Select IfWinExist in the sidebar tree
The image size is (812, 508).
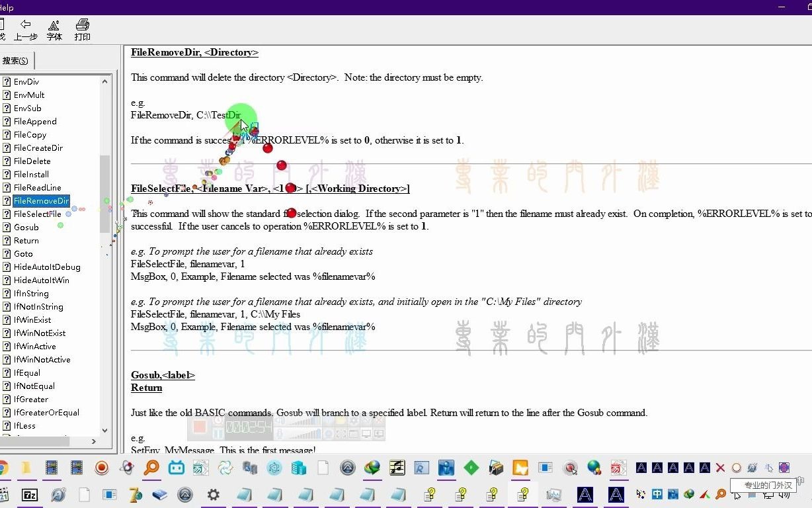click(x=33, y=319)
